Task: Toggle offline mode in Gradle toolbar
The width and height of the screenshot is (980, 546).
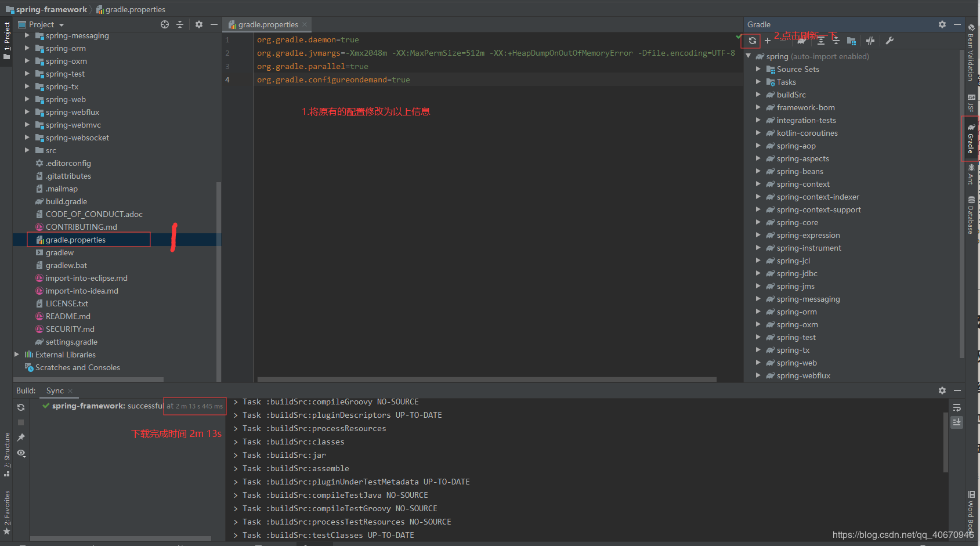Action: [x=870, y=41]
